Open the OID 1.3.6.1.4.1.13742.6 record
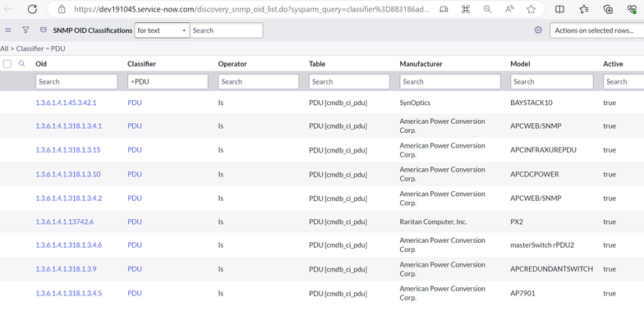This screenshot has height=320, width=644. (x=64, y=222)
